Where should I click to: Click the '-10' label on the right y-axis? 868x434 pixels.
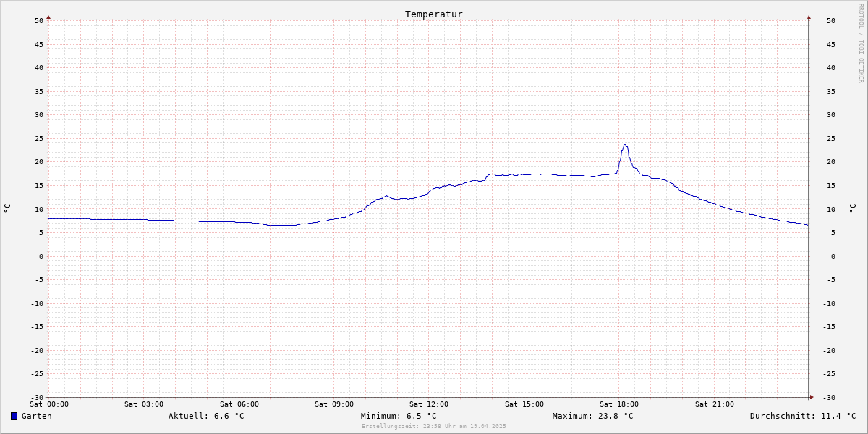click(830, 304)
